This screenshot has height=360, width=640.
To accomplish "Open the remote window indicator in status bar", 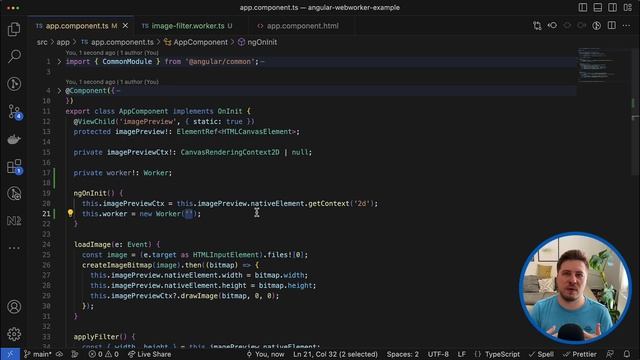I will coord(10,354).
